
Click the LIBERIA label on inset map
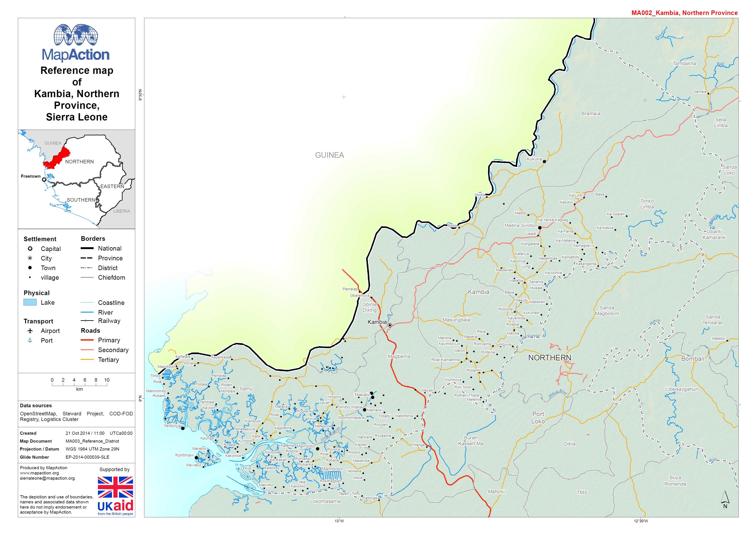click(x=122, y=211)
